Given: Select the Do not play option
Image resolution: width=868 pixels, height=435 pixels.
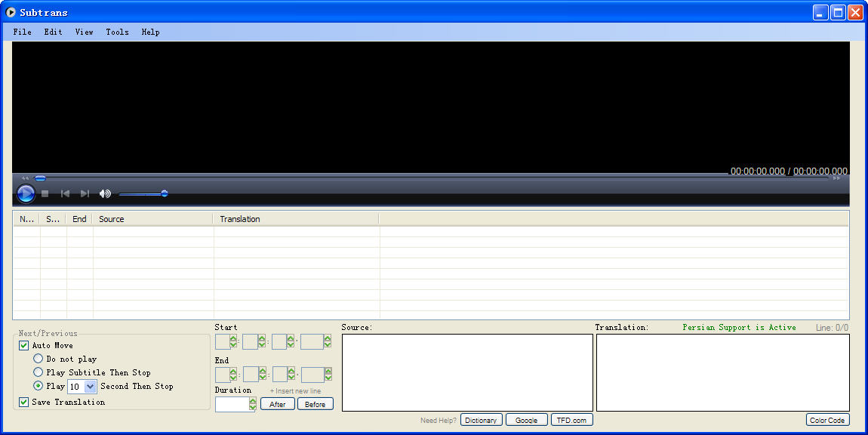Looking at the screenshot, I should (38, 359).
